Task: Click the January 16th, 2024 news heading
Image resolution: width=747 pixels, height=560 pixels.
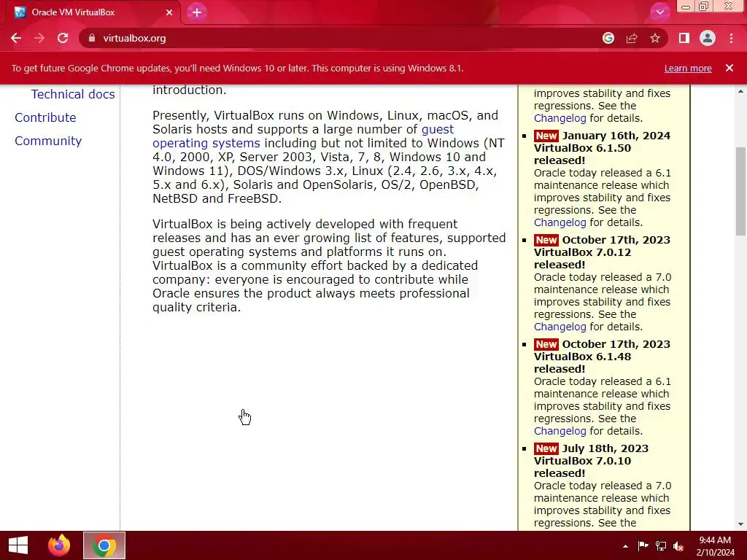Action: pyautogui.click(x=616, y=136)
